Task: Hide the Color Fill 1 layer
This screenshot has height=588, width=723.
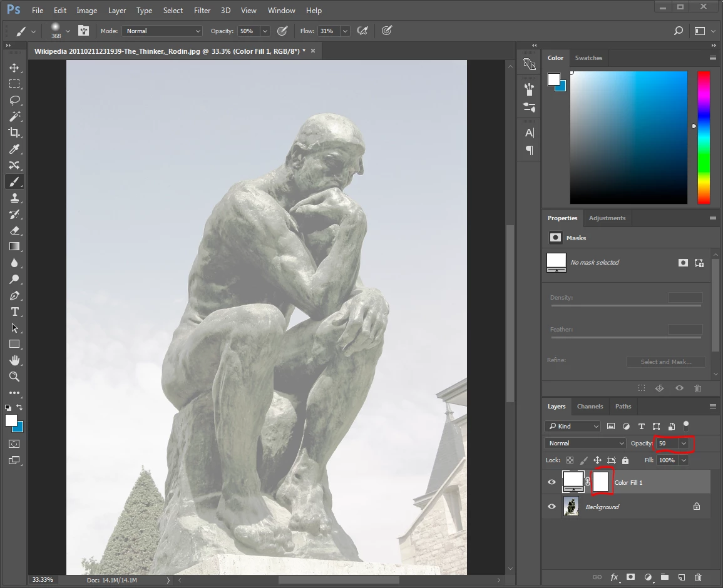Action: 551,482
